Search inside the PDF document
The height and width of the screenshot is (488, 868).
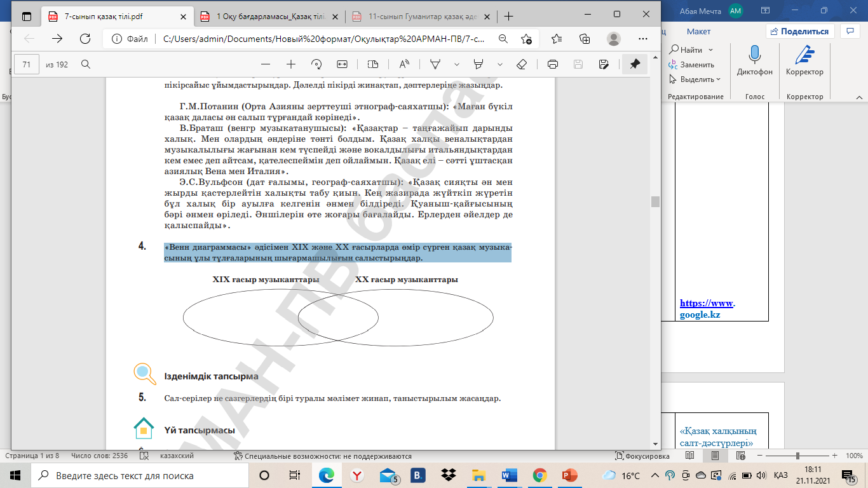[86, 64]
